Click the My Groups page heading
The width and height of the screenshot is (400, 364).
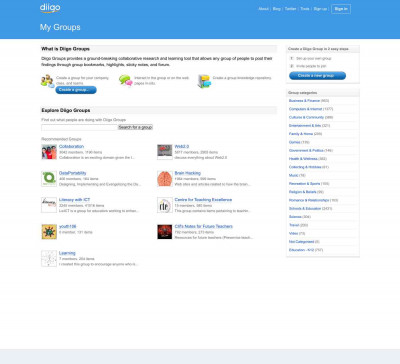60,27
